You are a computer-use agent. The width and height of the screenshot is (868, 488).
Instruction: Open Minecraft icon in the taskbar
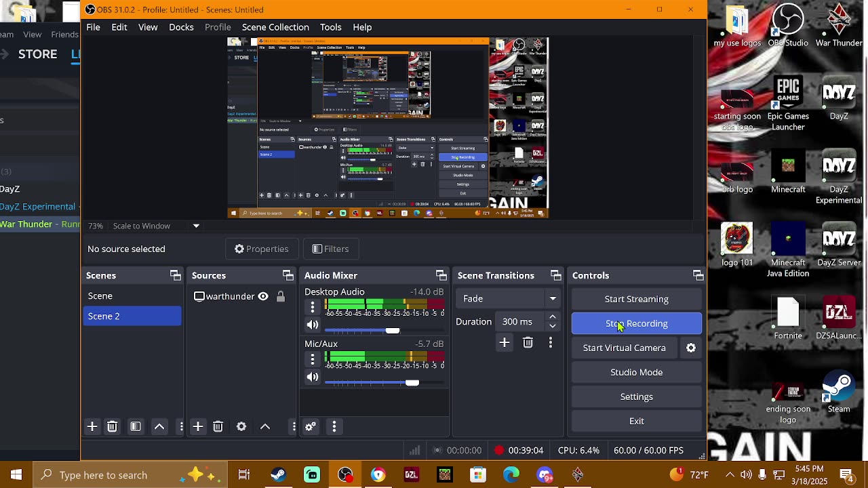[x=444, y=475]
